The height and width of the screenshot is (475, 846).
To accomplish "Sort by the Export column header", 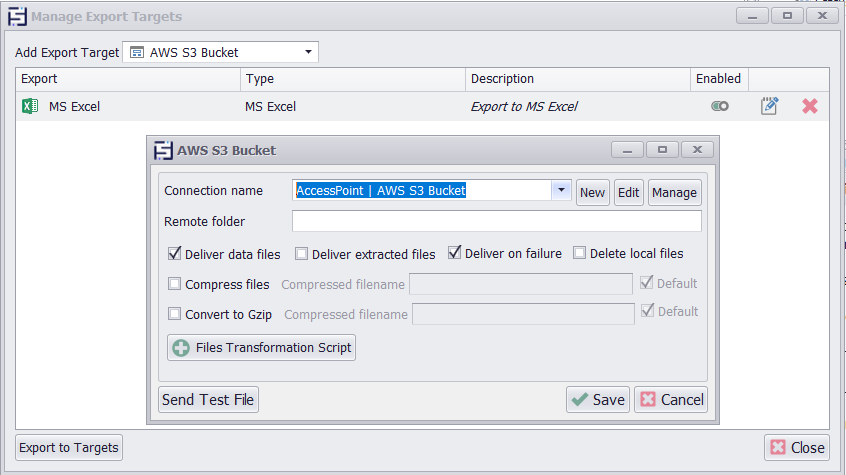I will 128,79.
